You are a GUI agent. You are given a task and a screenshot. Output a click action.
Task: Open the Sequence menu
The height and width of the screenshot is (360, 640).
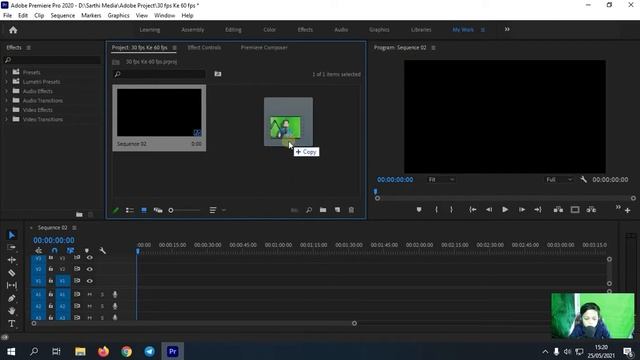62,16
